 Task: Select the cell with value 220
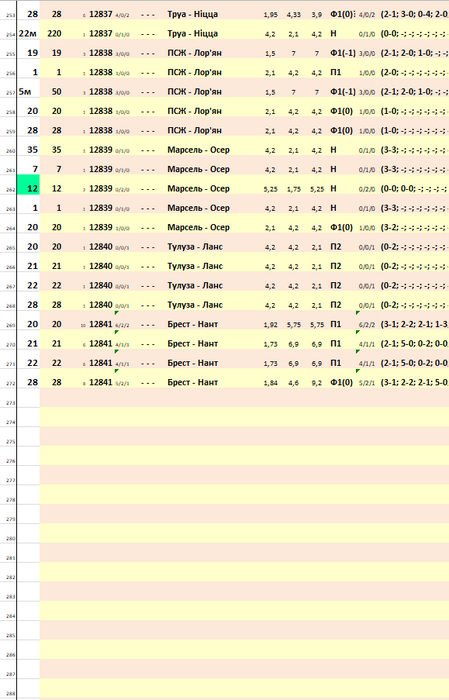coord(54,33)
